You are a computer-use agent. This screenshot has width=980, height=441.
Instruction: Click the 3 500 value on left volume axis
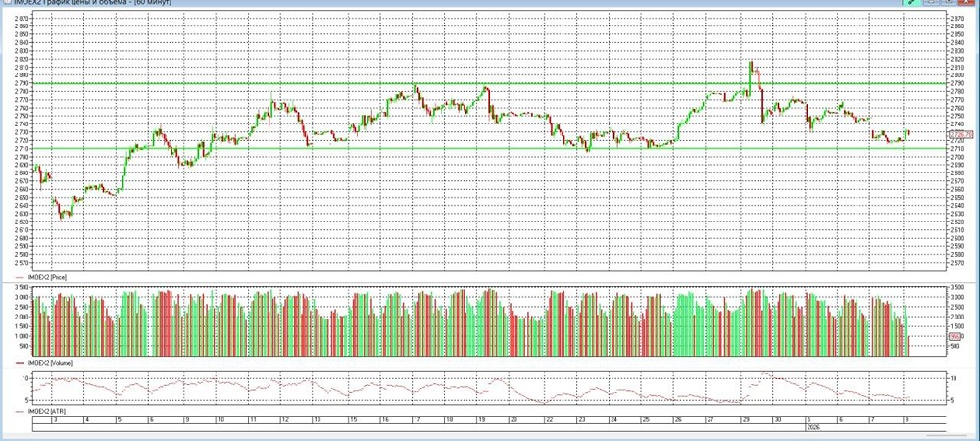[x=21, y=288]
